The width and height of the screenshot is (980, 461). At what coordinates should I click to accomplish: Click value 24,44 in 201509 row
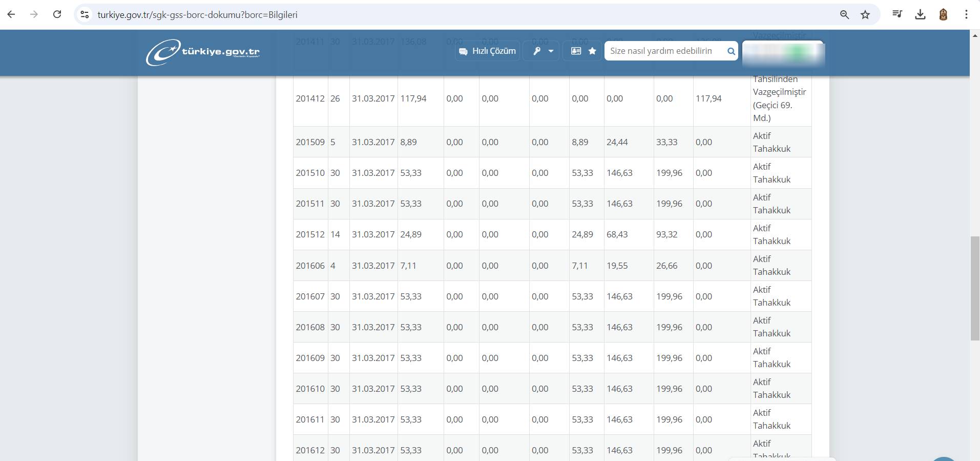point(617,142)
